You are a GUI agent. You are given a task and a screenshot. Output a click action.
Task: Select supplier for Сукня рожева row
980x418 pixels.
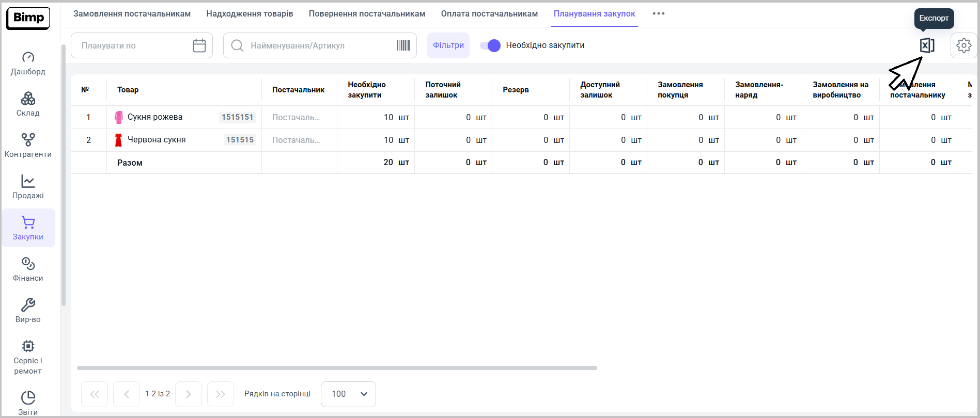pyautogui.click(x=297, y=118)
